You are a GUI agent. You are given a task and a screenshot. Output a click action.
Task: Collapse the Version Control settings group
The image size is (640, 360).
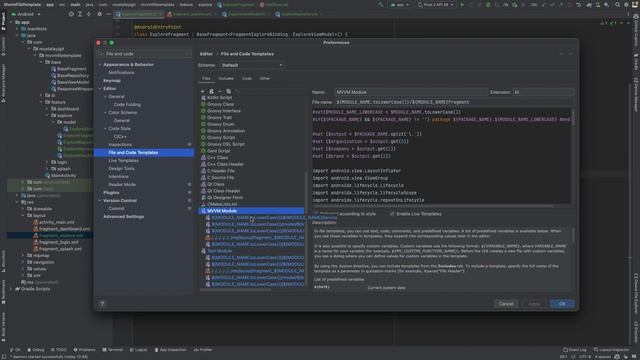(100, 200)
